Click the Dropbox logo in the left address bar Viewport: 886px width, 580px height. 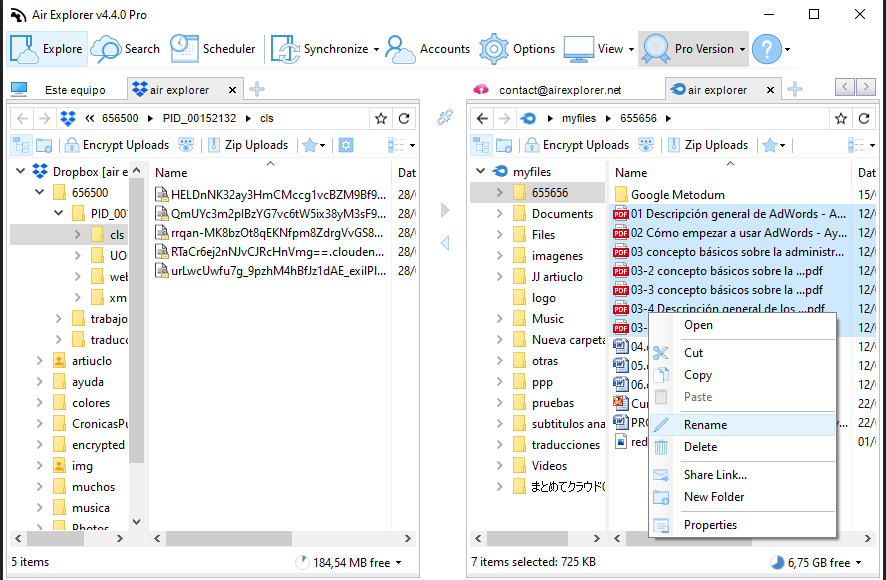[x=68, y=118]
